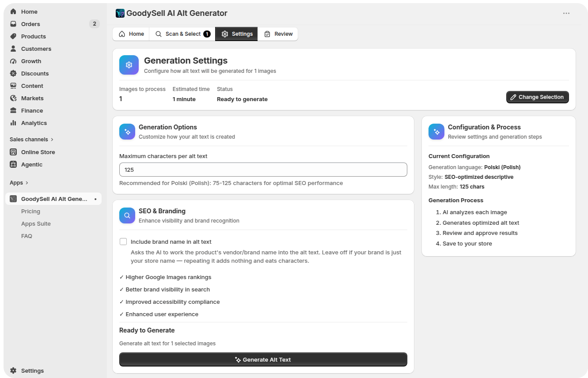Click 'Generates optimized alt text' step
This screenshot has width=588, height=378.
pos(481,223)
